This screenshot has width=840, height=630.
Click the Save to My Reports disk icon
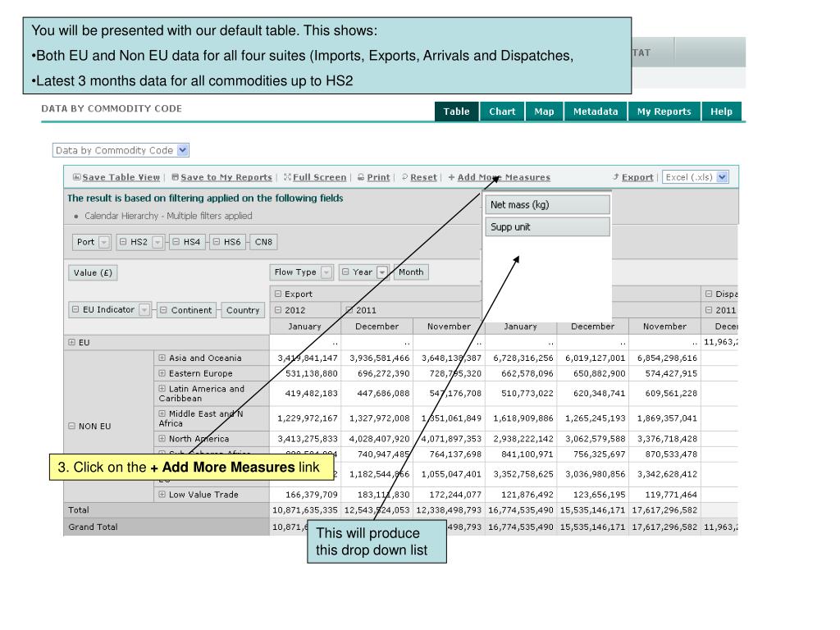[x=176, y=177]
